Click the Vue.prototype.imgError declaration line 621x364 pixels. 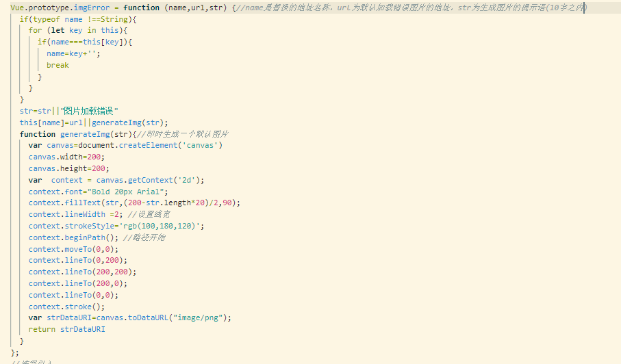(x=299, y=8)
